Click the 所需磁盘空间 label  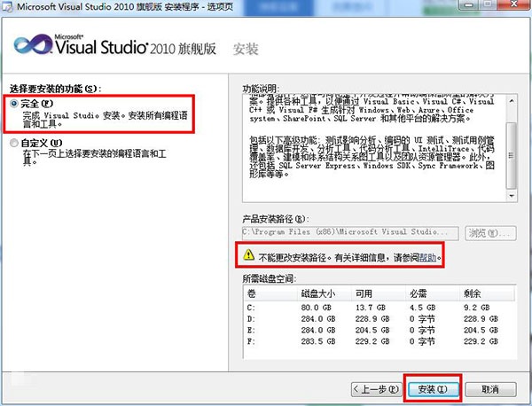[x=270, y=278]
